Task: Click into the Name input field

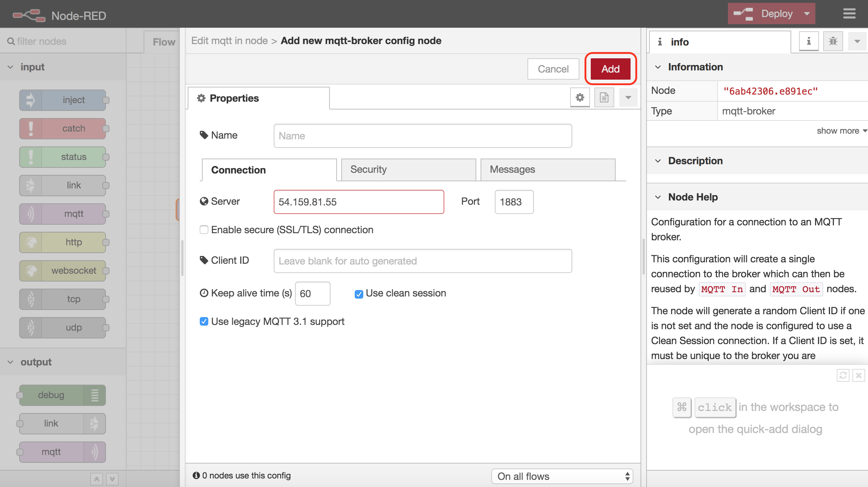Action: [x=423, y=136]
